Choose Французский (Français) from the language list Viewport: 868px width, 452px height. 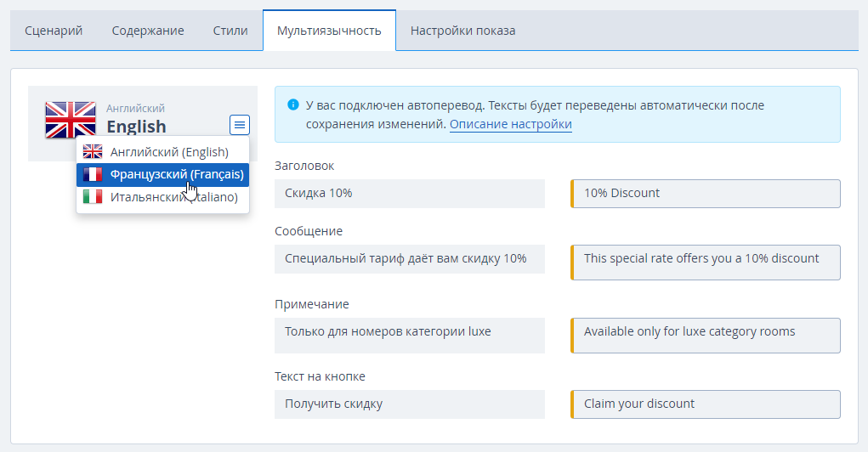(162, 174)
